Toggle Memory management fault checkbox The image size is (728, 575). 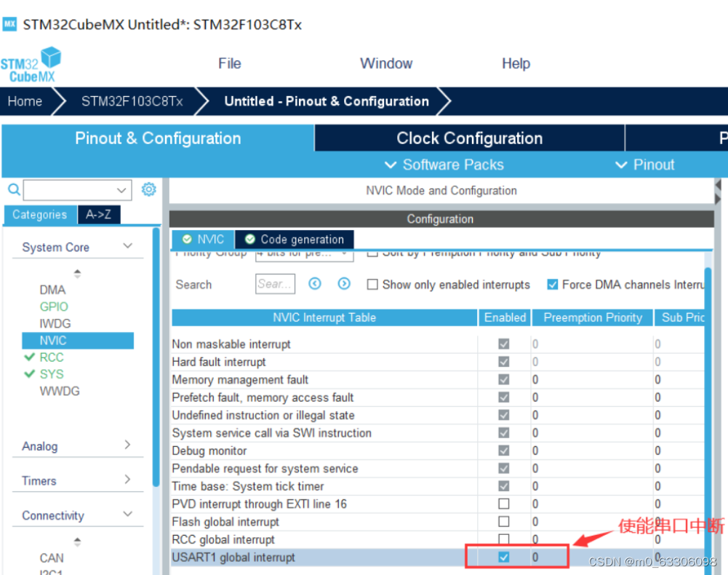coord(504,380)
